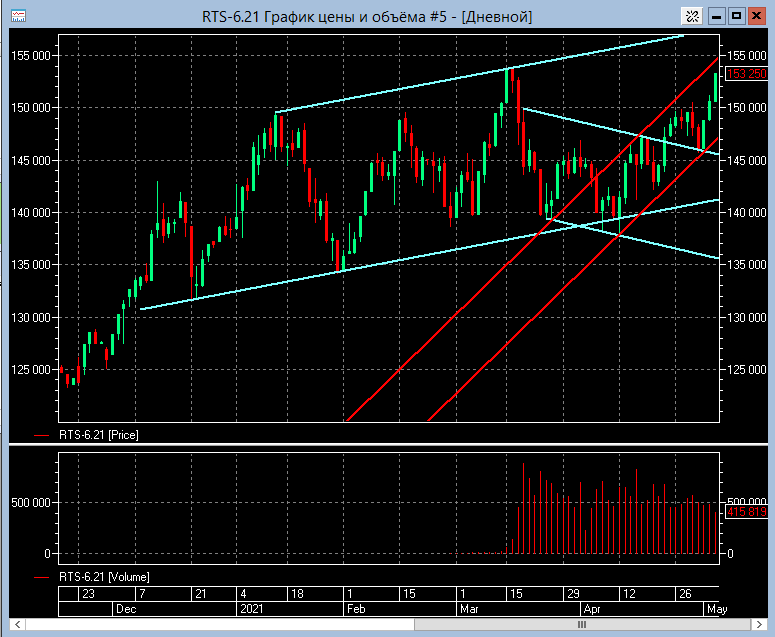Click the Apr month label on the time axis
The height and width of the screenshot is (637, 775).
[592, 609]
